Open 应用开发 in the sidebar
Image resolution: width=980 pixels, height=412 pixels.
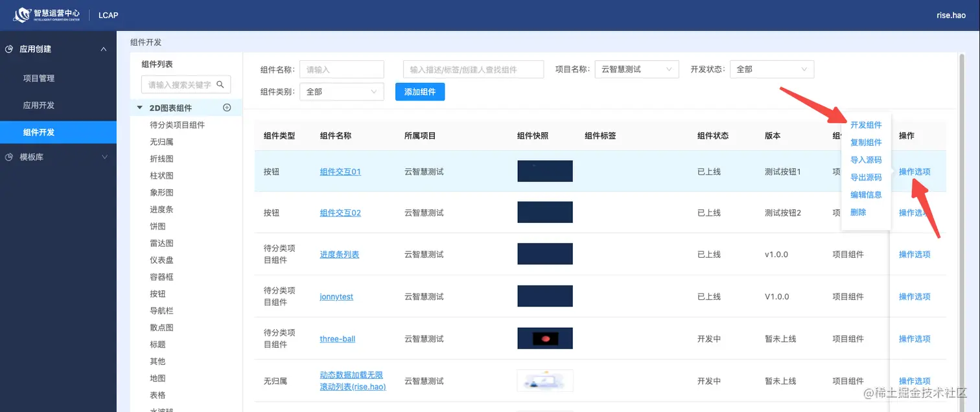pyautogui.click(x=39, y=106)
